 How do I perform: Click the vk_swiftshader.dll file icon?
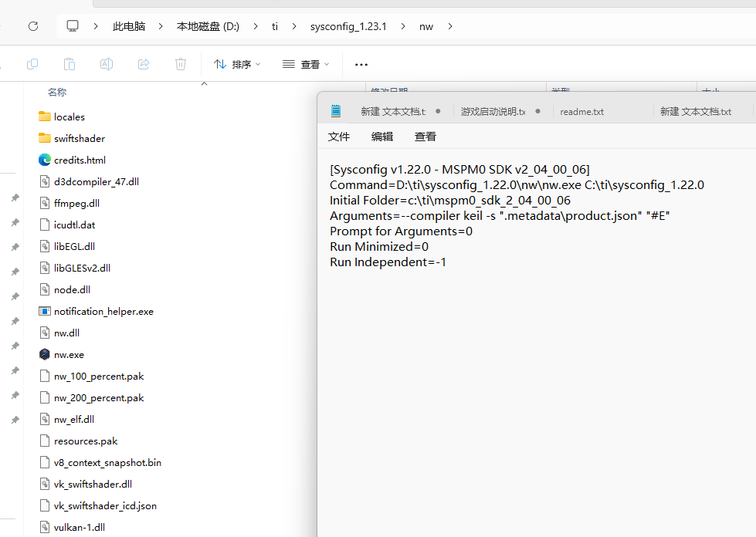44,484
